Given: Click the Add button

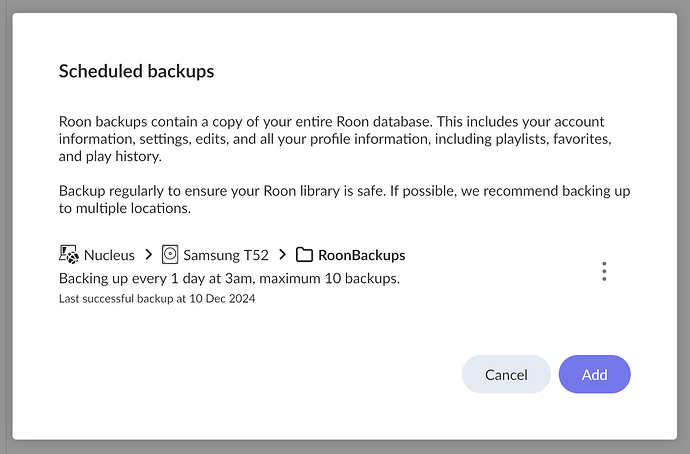Looking at the screenshot, I should (595, 374).
